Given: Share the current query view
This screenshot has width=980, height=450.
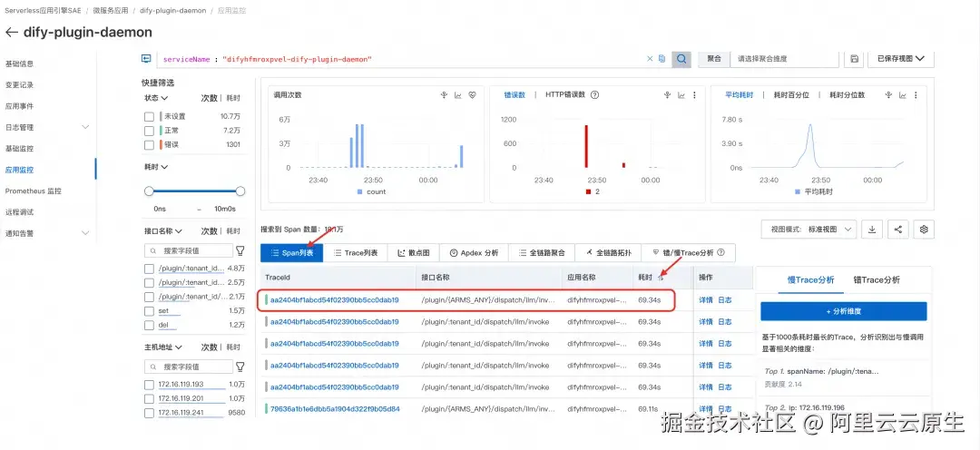Looking at the screenshot, I should pos(898,230).
